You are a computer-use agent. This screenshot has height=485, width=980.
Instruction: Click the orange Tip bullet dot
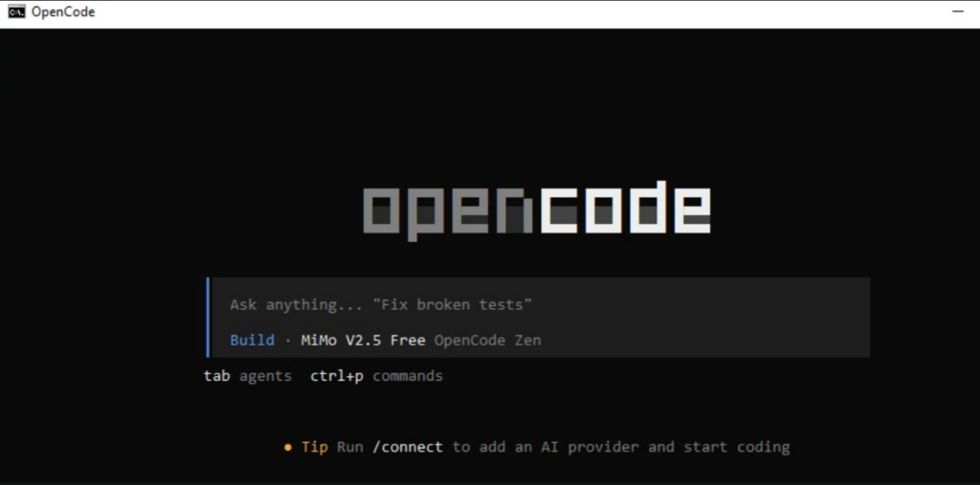tap(288, 448)
